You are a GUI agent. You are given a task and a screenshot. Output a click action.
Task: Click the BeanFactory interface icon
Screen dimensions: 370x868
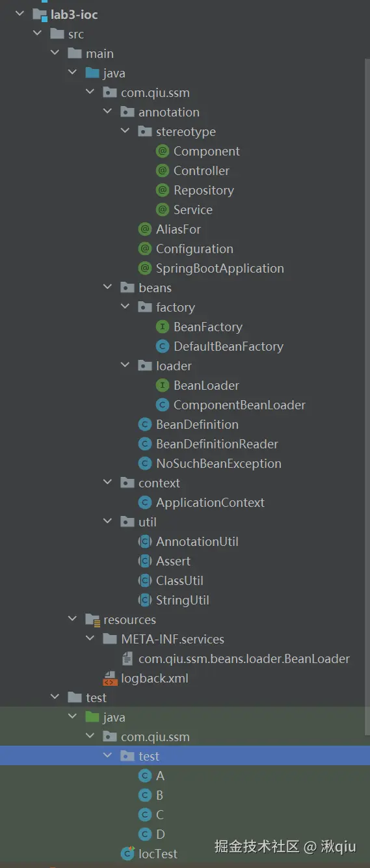(163, 327)
